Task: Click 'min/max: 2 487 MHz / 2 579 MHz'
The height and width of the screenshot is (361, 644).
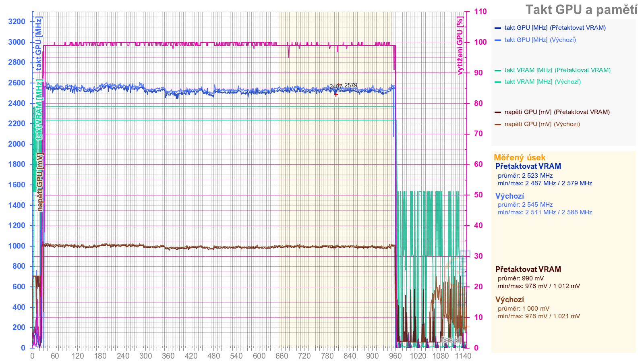Action: click(545, 183)
